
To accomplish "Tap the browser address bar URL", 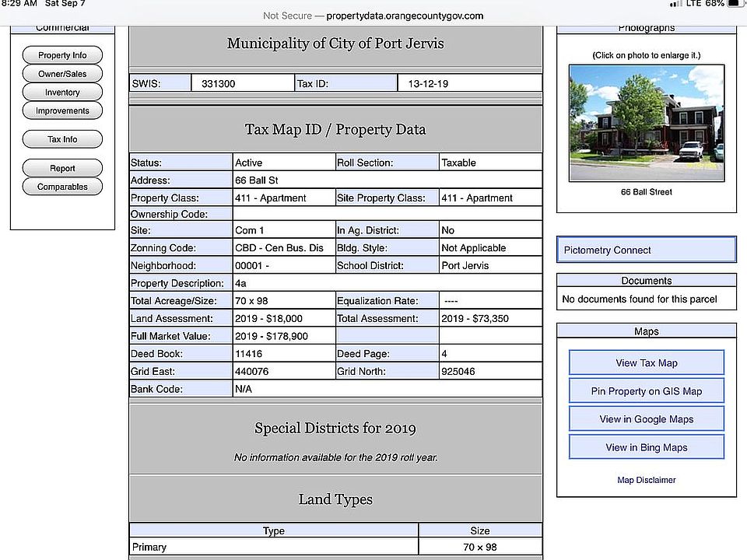I will pos(405,16).
